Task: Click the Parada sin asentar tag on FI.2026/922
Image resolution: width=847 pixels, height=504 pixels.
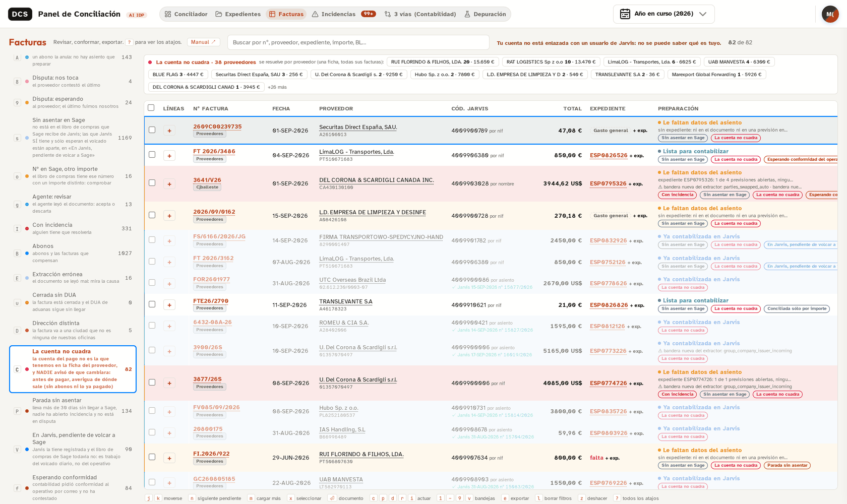Action: pos(787,465)
